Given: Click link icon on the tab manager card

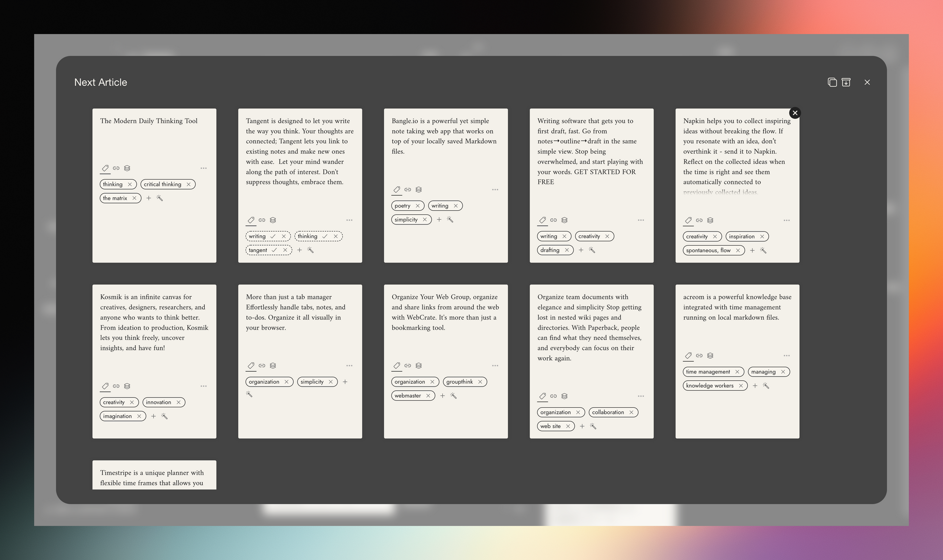Looking at the screenshot, I should pos(262,366).
